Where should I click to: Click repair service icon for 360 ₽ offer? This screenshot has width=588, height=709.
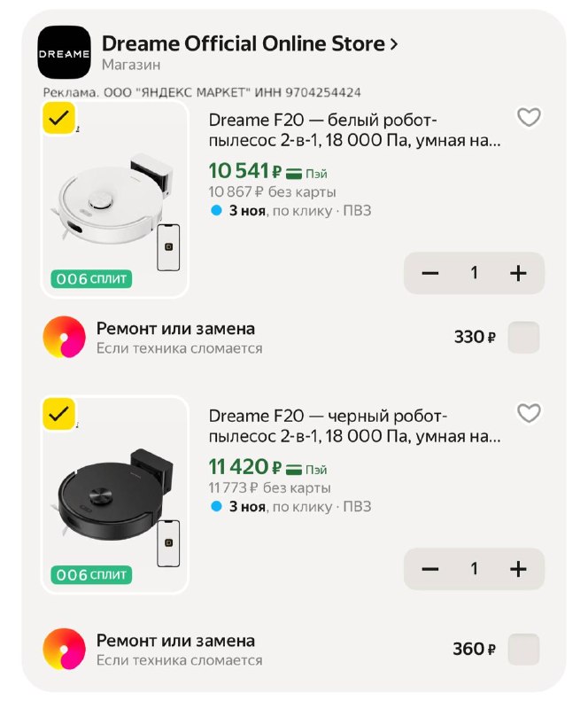point(64,649)
